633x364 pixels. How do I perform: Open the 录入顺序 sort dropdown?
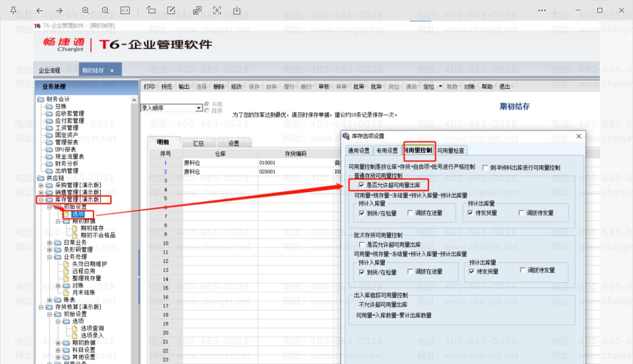click(x=199, y=108)
